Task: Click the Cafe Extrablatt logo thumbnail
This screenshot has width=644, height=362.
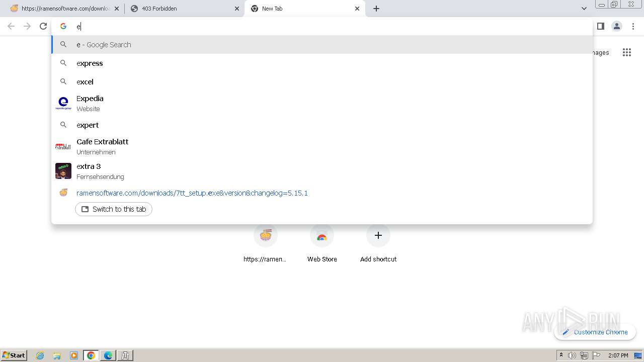Action: (63, 147)
